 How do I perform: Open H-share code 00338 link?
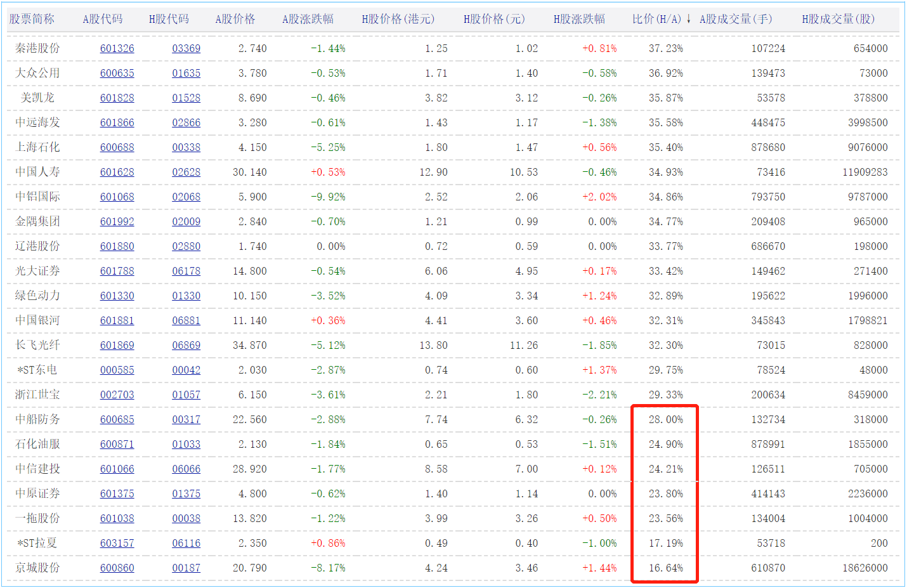click(186, 147)
